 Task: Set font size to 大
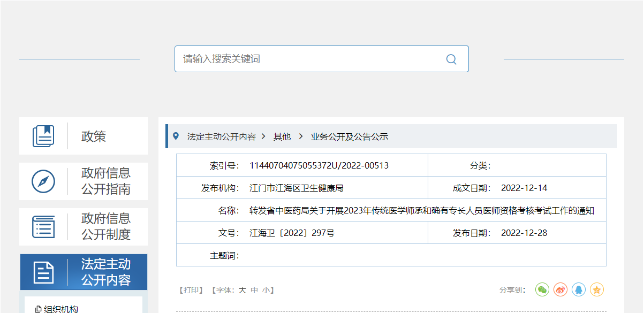click(242, 290)
